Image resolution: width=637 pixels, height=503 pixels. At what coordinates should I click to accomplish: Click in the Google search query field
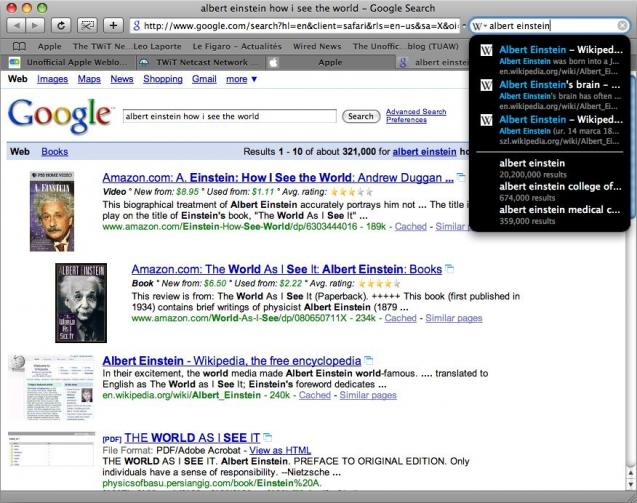pyautogui.click(x=230, y=116)
